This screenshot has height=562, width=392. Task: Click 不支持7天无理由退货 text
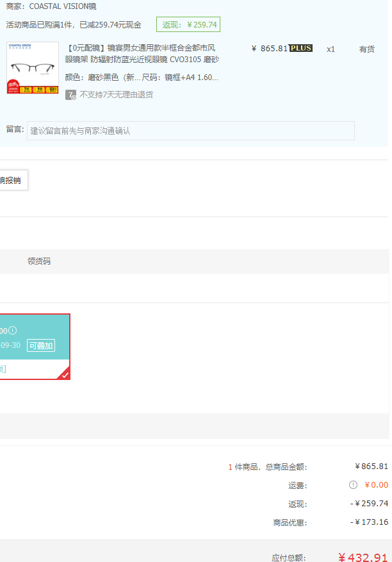tap(117, 95)
